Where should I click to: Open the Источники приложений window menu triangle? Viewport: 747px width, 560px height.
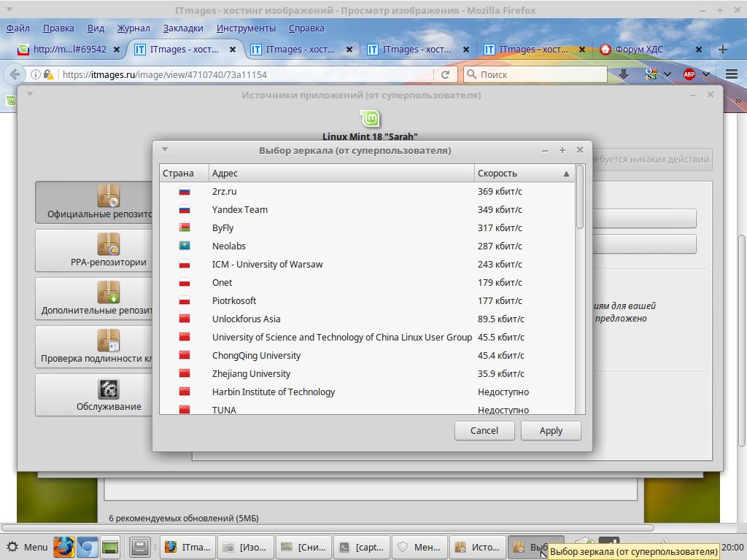click(30, 94)
